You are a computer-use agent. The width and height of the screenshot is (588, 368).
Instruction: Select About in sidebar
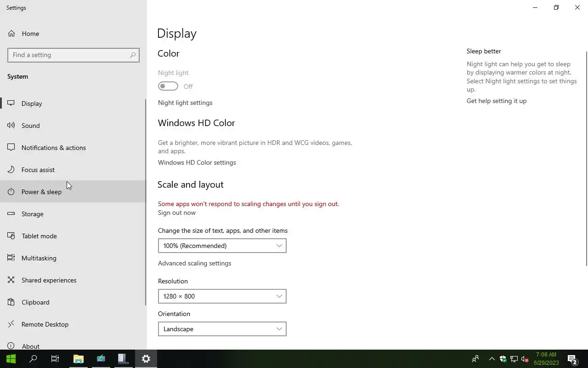(x=73, y=344)
